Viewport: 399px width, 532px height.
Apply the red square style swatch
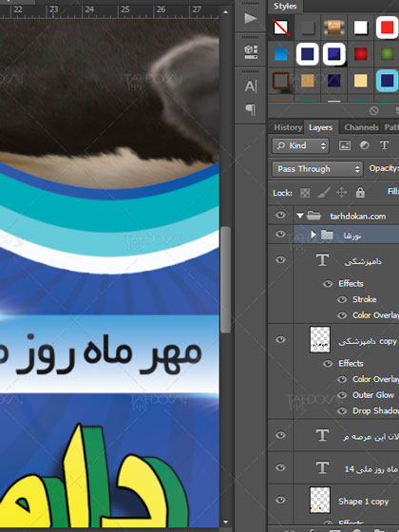[x=388, y=28]
